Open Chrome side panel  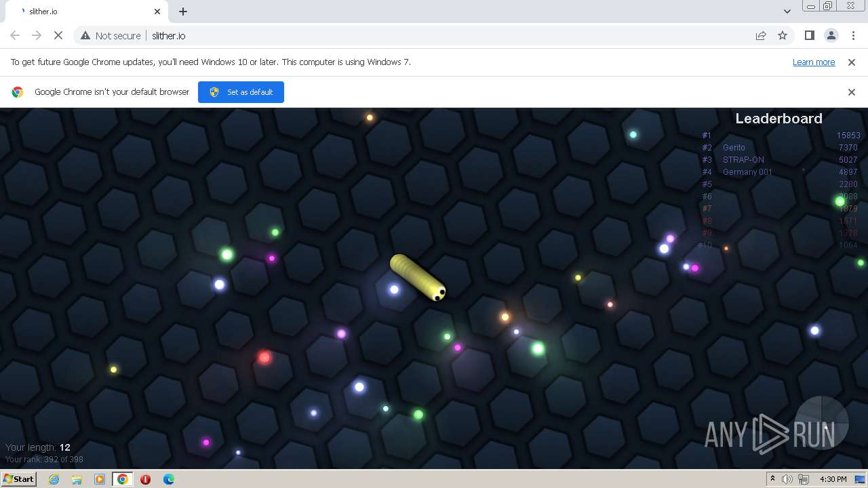(809, 35)
